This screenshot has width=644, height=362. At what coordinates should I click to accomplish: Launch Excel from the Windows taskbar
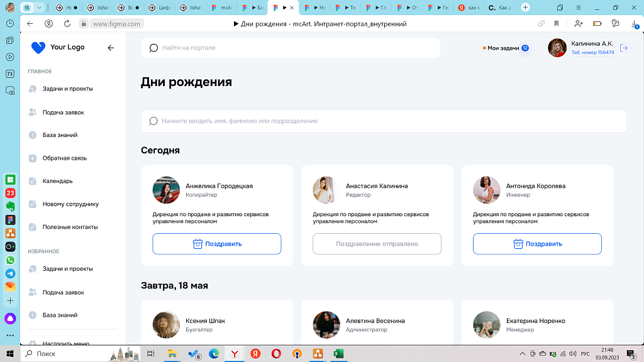pyautogui.click(x=338, y=354)
